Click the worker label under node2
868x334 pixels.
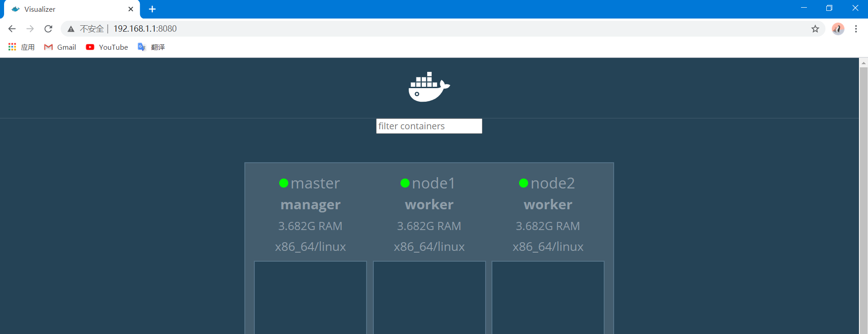pos(548,205)
